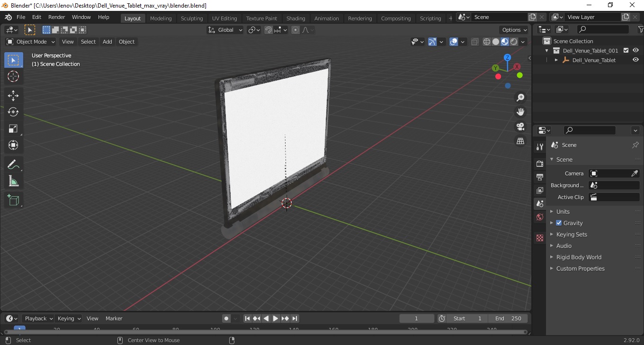Viewport: 644px width, 345px height.
Task: Open the Global transform orientation dropdown
Action: 225,30
